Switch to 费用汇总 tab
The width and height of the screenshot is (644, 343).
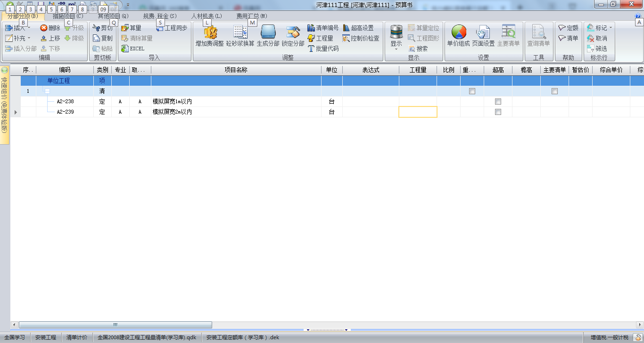(252, 16)
